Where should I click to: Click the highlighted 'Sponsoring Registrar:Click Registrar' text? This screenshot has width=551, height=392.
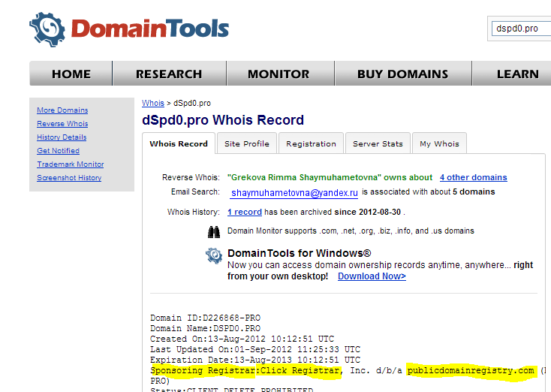245,370
